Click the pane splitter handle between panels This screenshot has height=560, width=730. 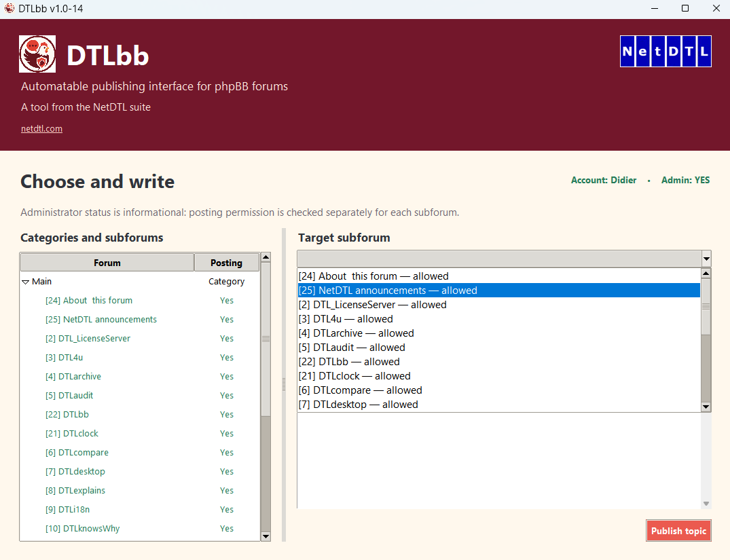pos(284,384)
